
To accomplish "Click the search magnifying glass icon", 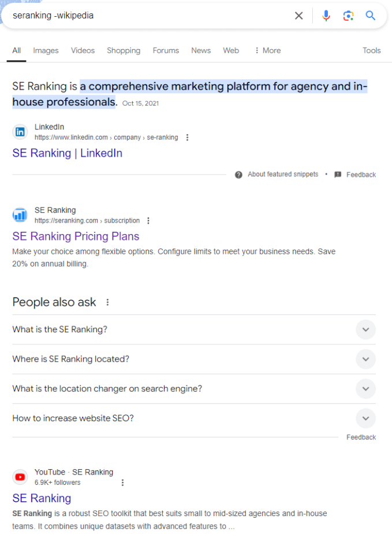I will 370,16.
